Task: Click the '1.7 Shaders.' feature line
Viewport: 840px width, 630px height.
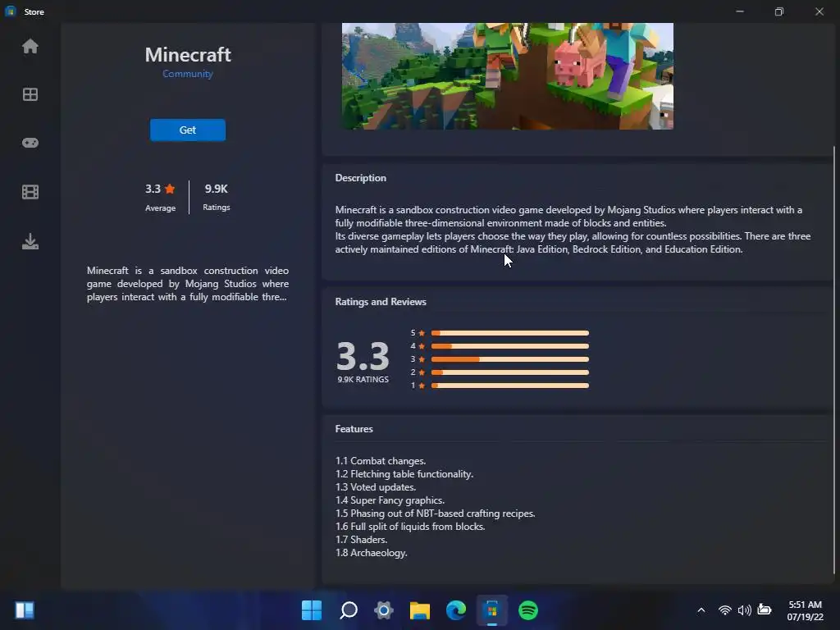Action: pyautogui.click(x=361, y=540)
